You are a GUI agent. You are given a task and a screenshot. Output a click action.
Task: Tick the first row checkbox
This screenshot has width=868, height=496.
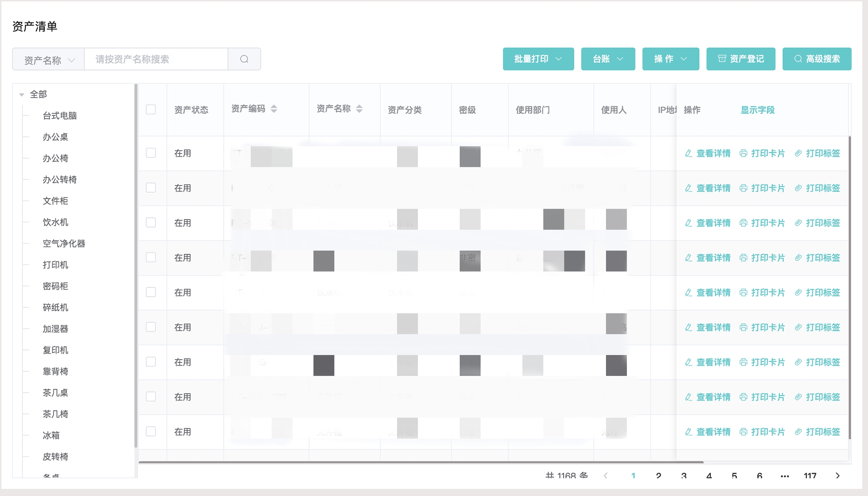point(151,153)
